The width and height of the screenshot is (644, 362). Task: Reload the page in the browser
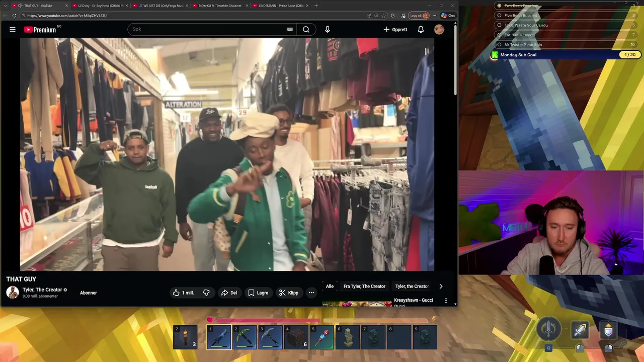pyautogui.click(x=14, y=16)
